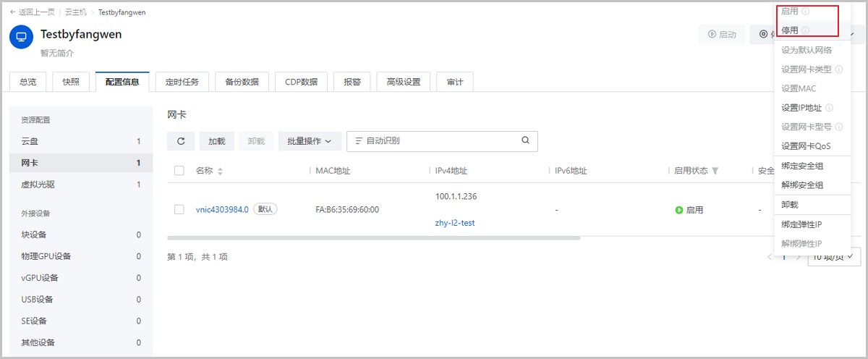The height and width of the screenshot is (359, 868).
Task: Toggle the select-all checkbox in table header
Action: click(179, 171)
